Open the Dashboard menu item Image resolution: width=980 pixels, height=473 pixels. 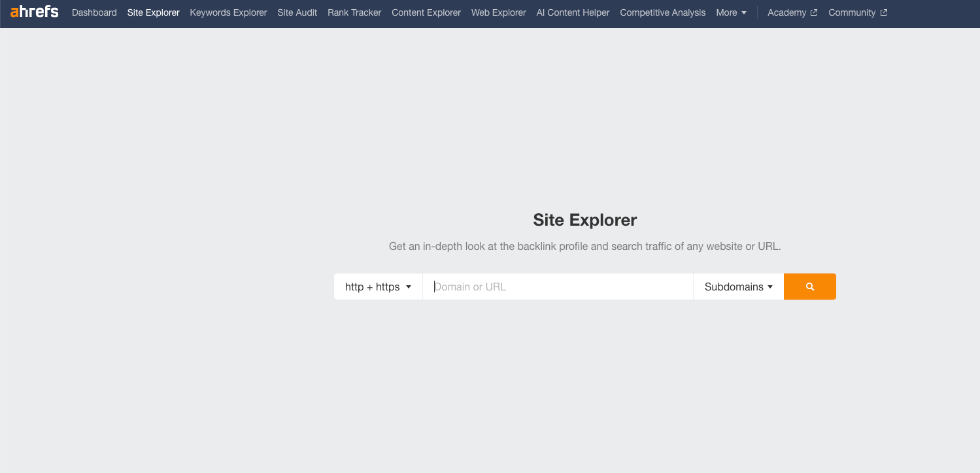[x=94, y=12]
